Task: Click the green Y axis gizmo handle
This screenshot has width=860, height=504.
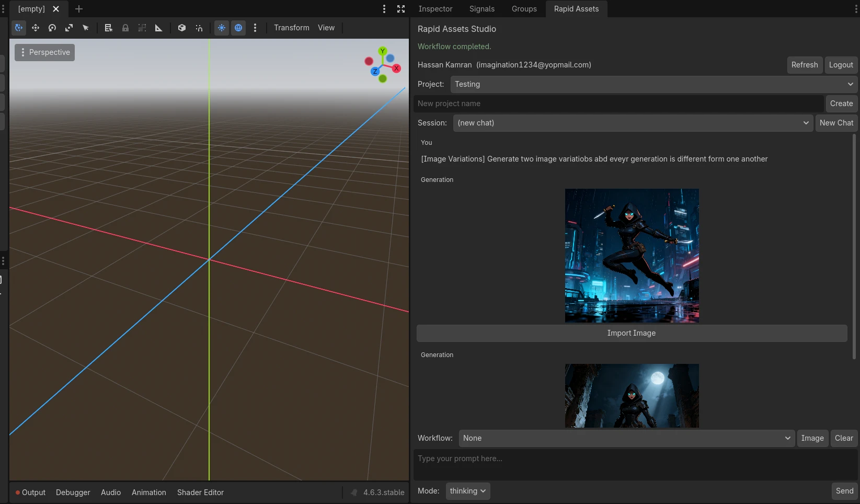Action: pos(383,51)
